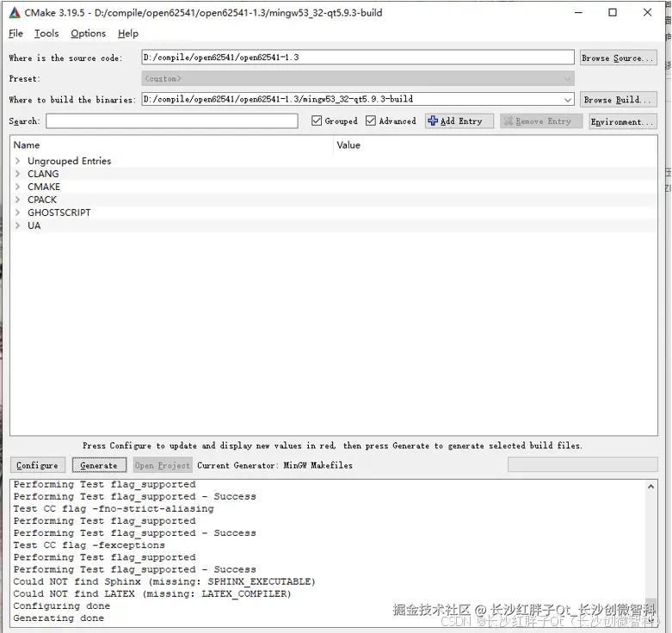
Task: Click the Browse Source button
Action: pos(619,58)
